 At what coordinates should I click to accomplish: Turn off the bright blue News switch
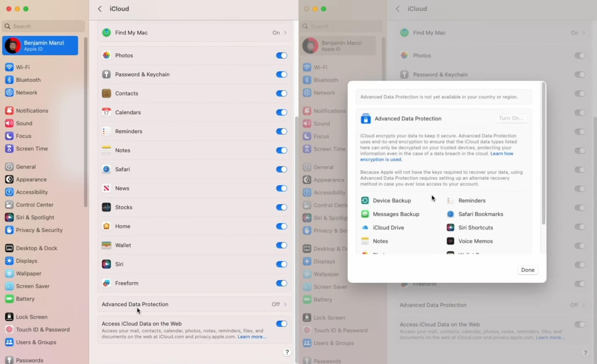281,189
